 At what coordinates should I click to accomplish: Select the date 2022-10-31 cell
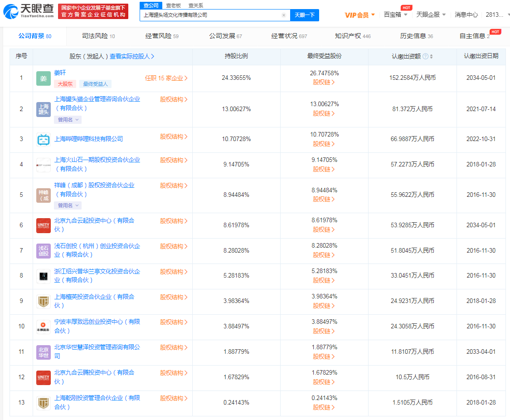(x=481, y=139)
